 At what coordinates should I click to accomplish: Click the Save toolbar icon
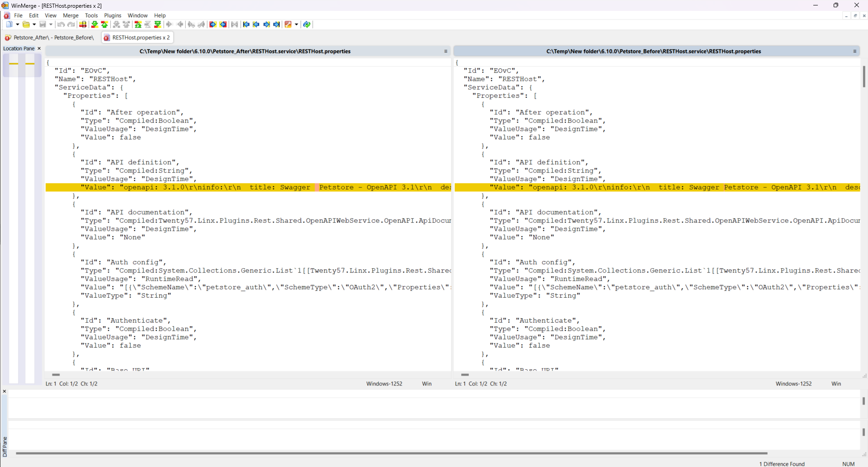point(43,24)
